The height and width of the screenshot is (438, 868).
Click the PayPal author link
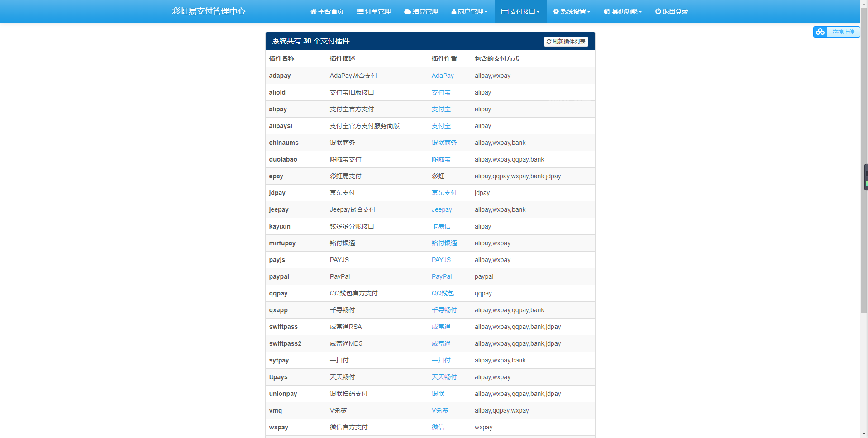coord(441,276)
